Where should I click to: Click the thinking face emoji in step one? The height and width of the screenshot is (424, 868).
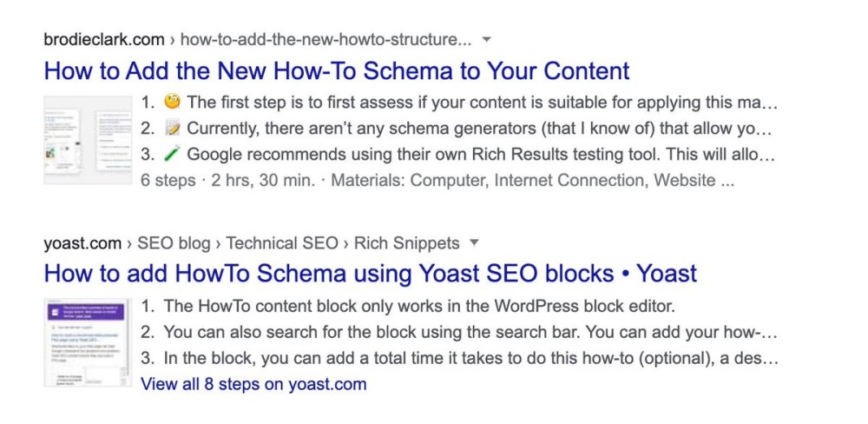(x=173, y=103)
